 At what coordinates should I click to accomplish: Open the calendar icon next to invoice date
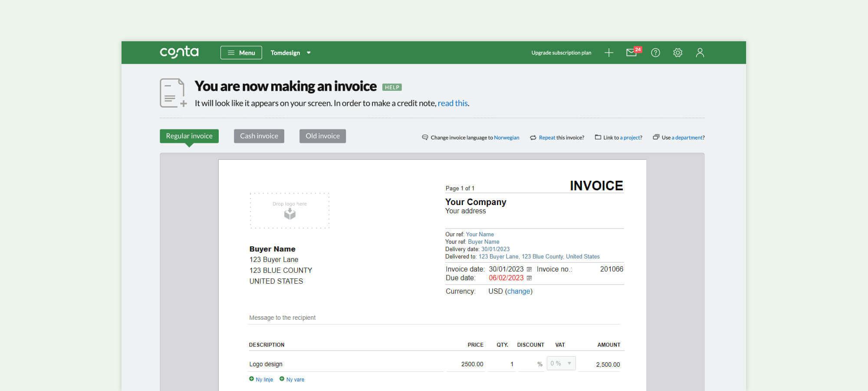pos(529,269)
